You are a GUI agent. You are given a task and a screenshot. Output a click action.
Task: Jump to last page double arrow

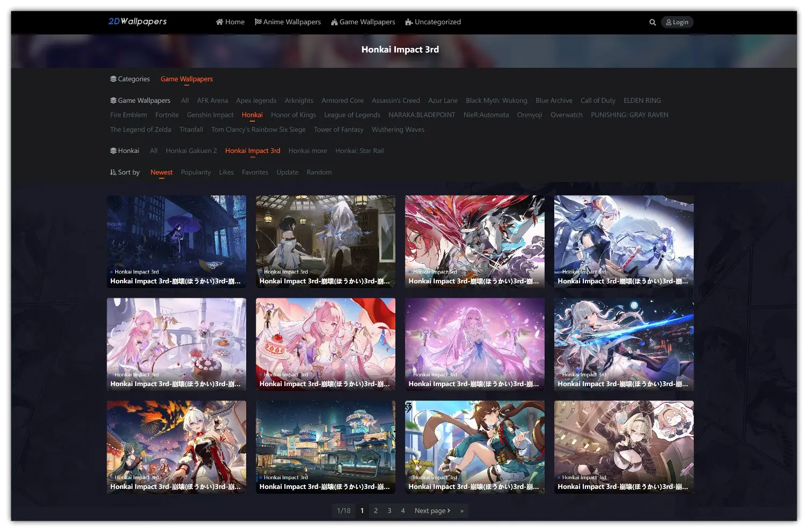click(x=462, y=511)
